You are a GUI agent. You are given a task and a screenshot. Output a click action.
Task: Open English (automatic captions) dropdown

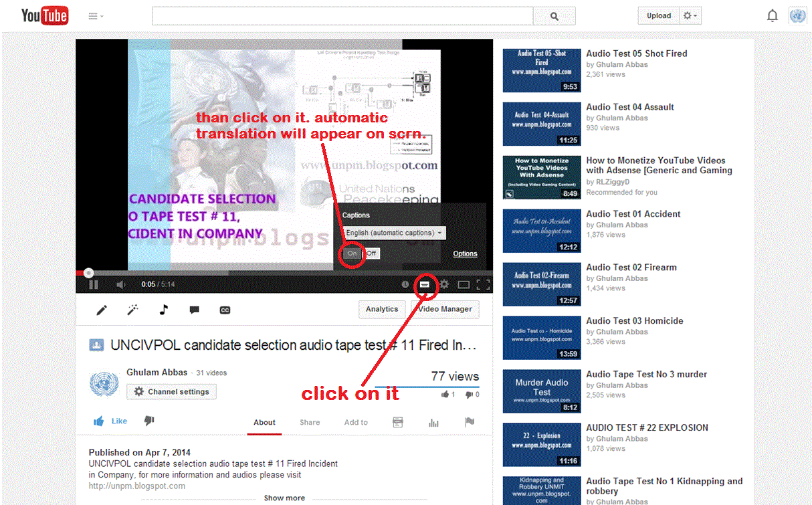[394, 233]
